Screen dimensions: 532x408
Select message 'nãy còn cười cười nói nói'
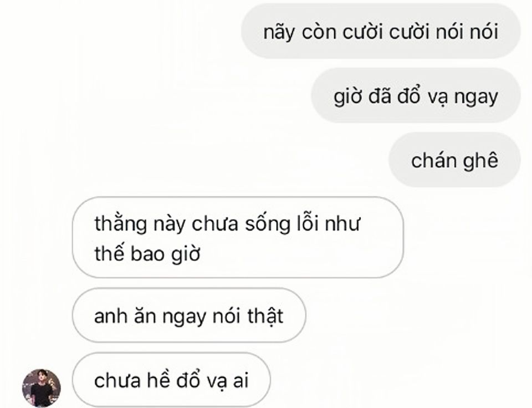pyautogui.click(x=381, y=31)
